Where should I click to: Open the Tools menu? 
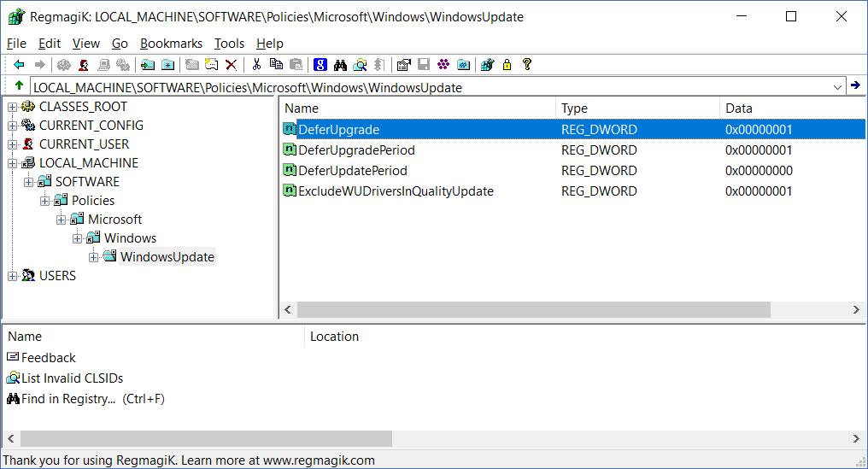(229, 44)
